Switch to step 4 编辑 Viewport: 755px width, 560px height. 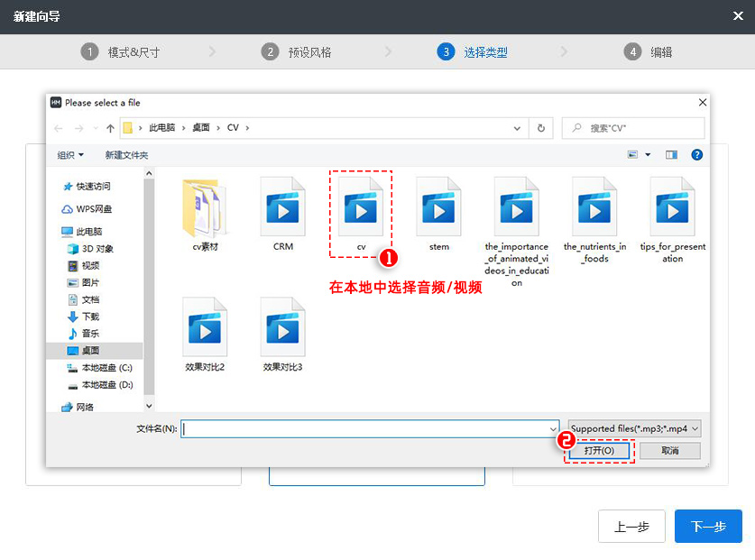coord(645,51)
